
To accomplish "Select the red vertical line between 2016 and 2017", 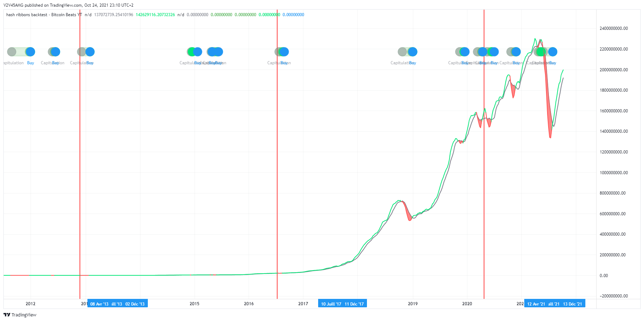I will (277, 154).
